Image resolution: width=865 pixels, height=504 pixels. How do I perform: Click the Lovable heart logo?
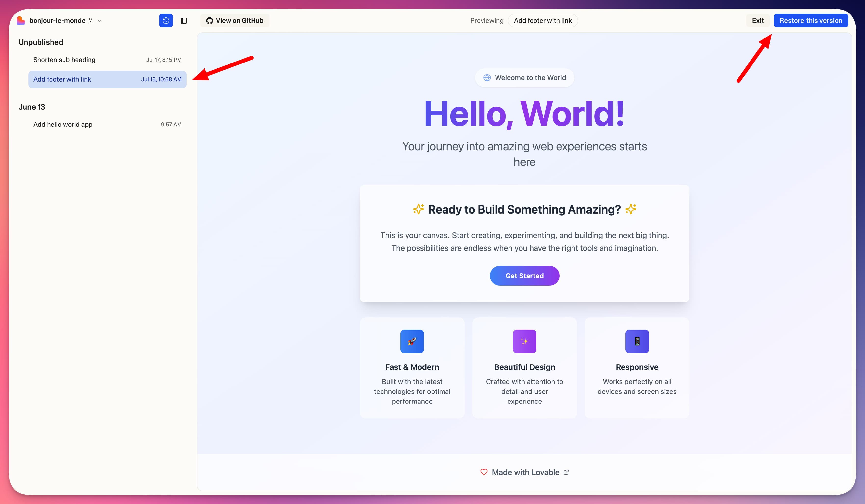21,21
